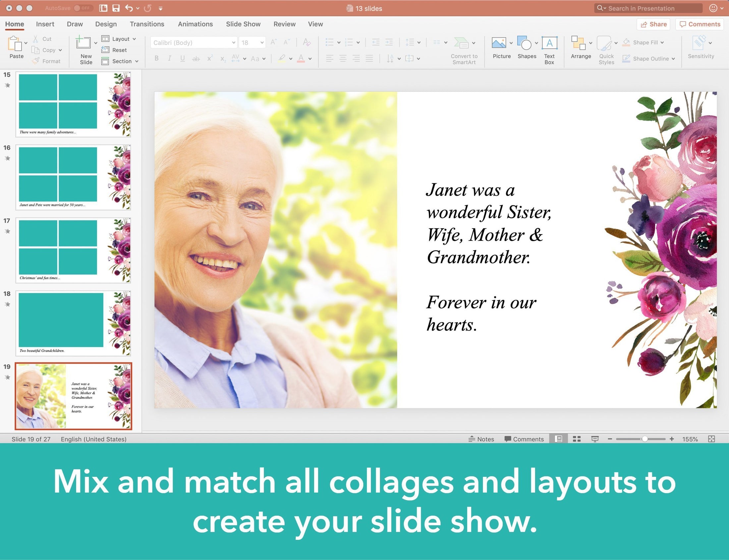Open the Section dropdown
Screen dimensions: 729x560
[x=138, y=61]
